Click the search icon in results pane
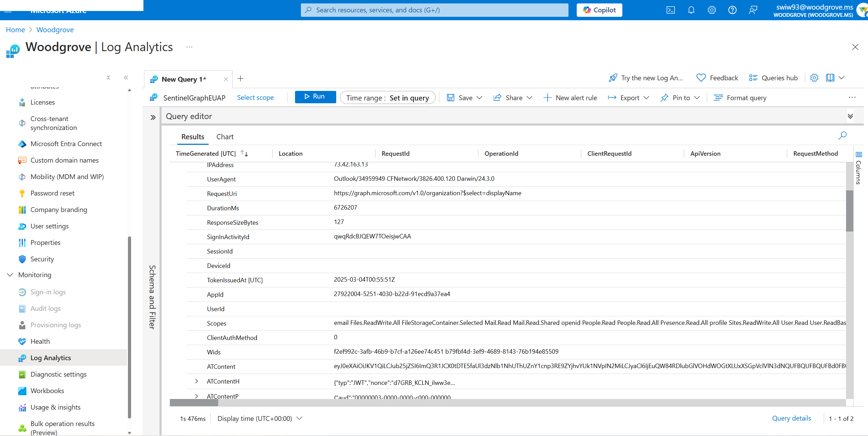The image size is (868, 436). (x=842, y=136)
